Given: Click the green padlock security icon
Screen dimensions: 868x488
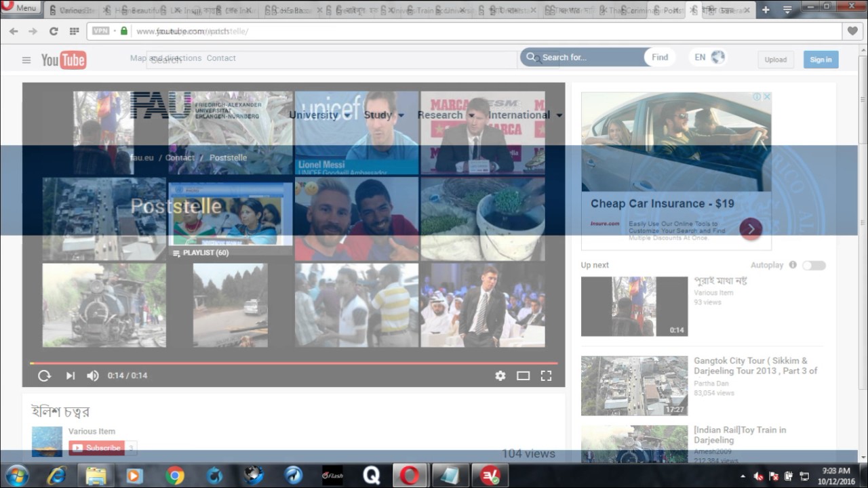Looking at the screenshot, I should point(123,31).
